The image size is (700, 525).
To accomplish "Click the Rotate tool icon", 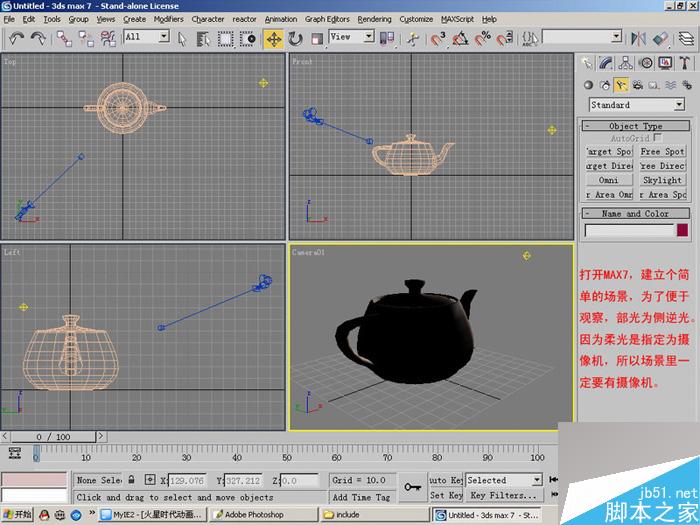I will pyautogui.click(x=296, y=38).
